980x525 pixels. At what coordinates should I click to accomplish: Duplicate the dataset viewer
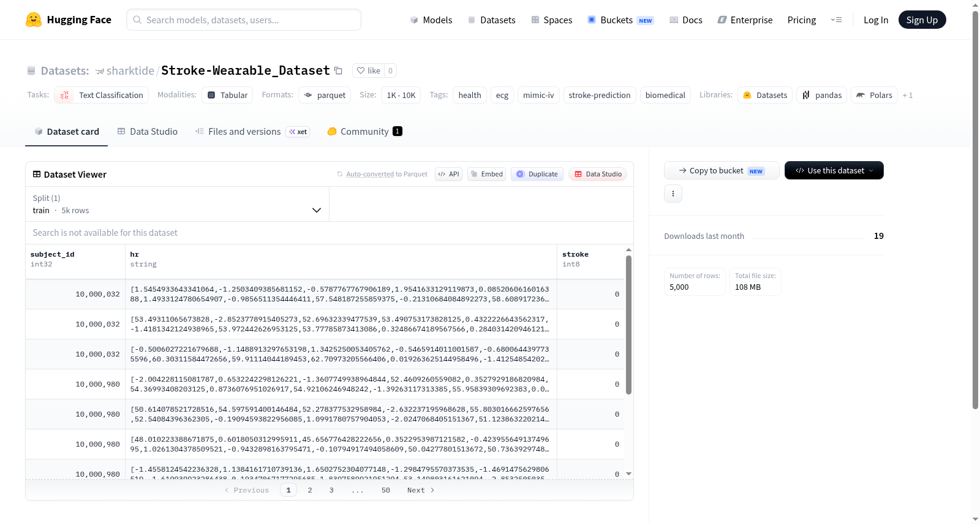click(x=537, y=174)
